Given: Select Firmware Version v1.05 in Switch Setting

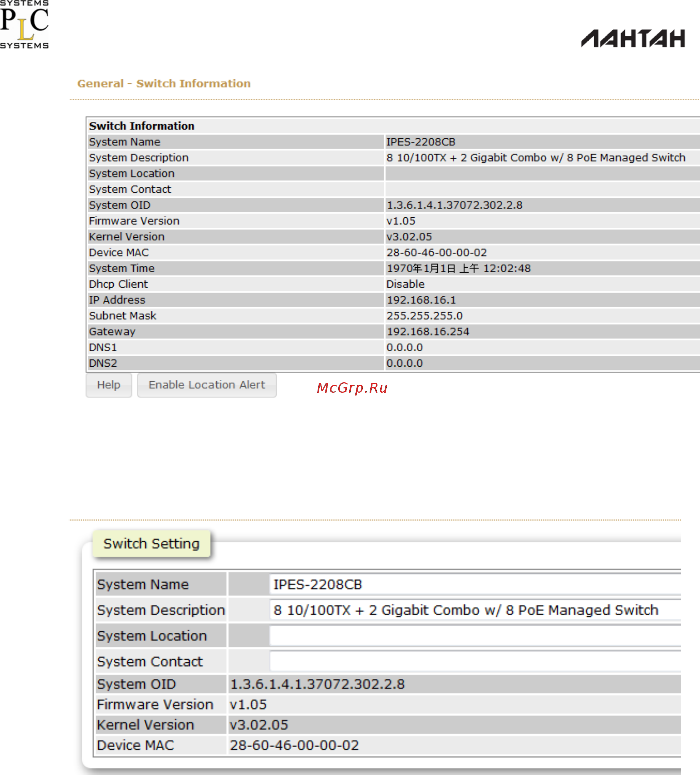Looking at the screenshot, I should (x=248, y=704).
